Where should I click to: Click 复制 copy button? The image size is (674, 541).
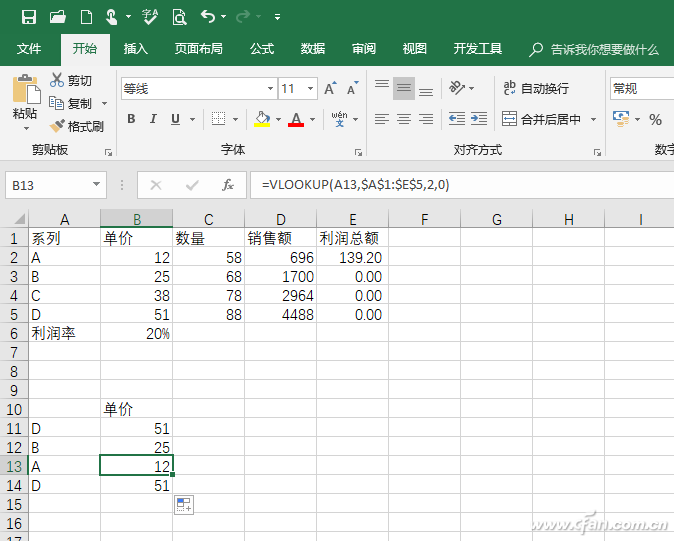(x=70, y=104)
